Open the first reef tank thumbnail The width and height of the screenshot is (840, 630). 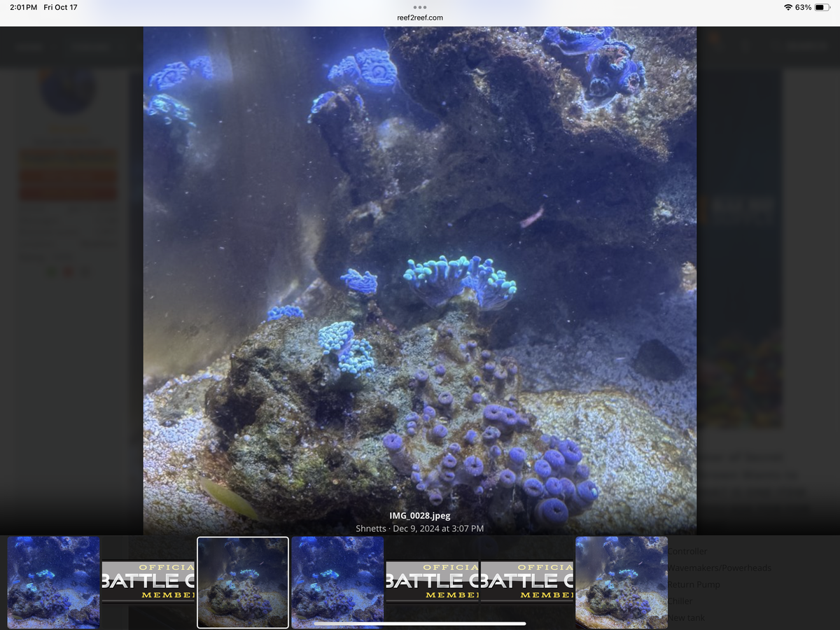pos(53,582)
